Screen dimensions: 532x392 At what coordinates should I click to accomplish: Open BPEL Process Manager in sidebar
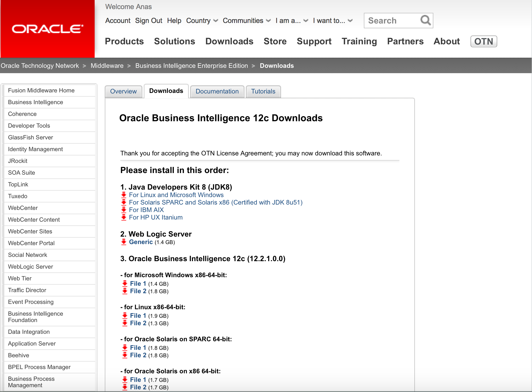tap(50, 367)
